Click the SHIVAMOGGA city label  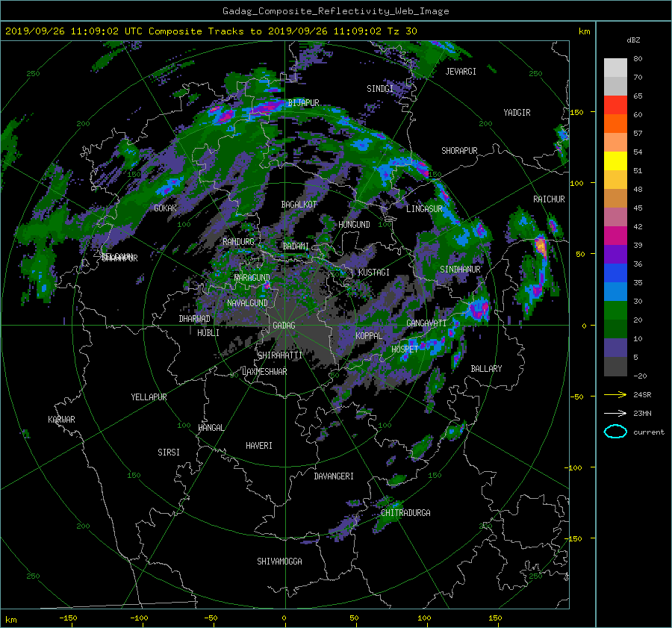coord(279,562)
